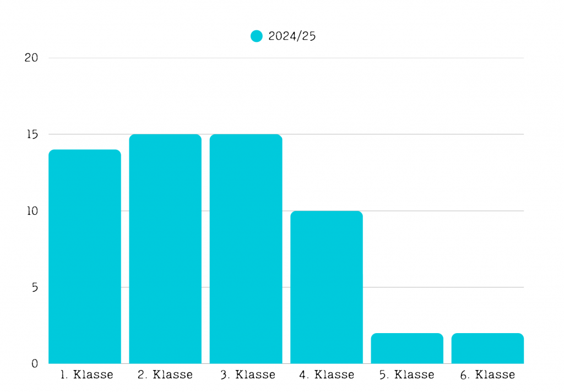This screenshot has width=564, height=392.
Task: Click the top gridline at value 20
Action: [286, 58]
